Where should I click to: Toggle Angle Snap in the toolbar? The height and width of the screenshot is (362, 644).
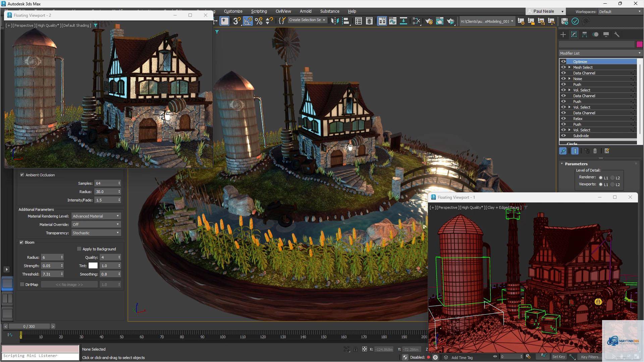[248, 21]
